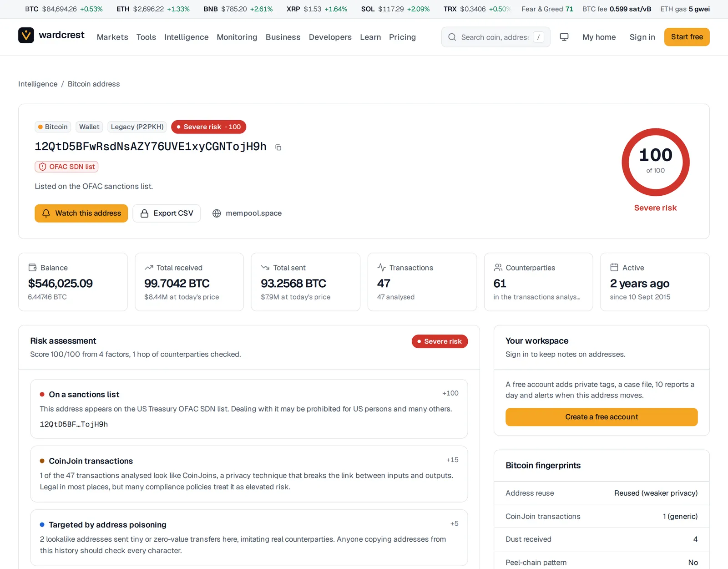This screenshot has height=569, width=728.
Task: Open the Tools menu
Action: click(146, 37)
